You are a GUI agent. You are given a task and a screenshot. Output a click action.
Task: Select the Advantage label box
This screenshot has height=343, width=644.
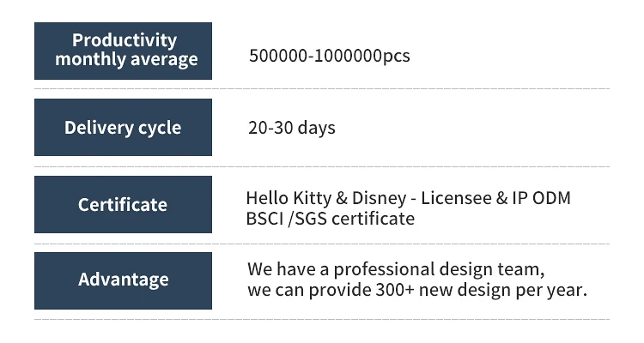(123, 280)
